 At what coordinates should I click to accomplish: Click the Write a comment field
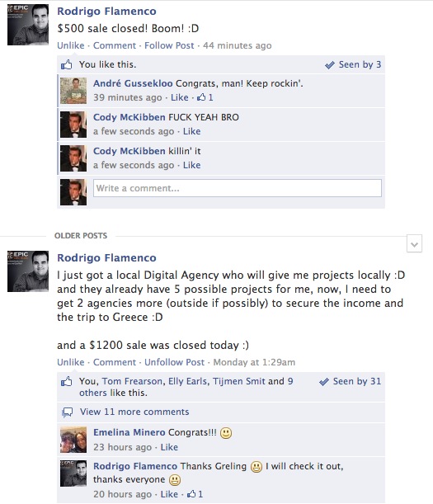(x=238, y=188)
